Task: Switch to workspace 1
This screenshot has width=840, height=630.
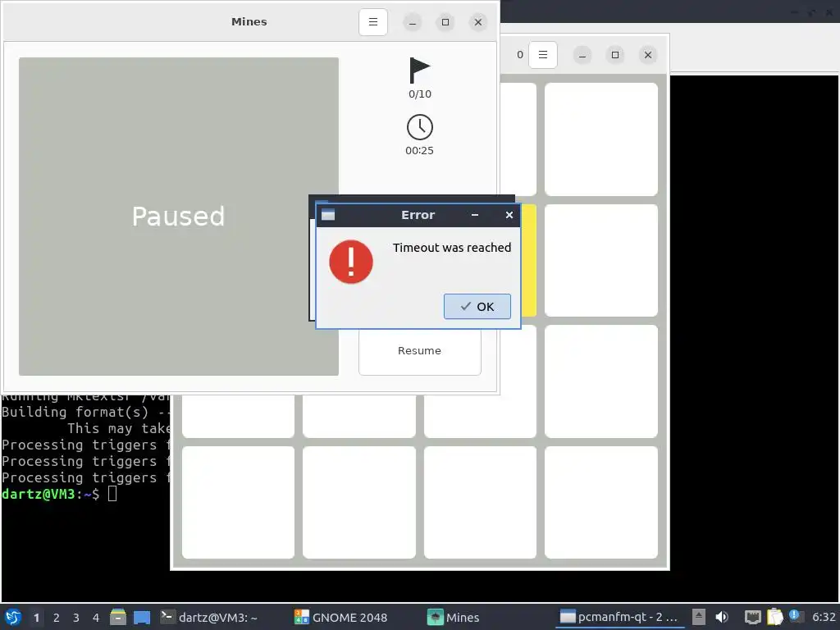Action: coord(36,618)
